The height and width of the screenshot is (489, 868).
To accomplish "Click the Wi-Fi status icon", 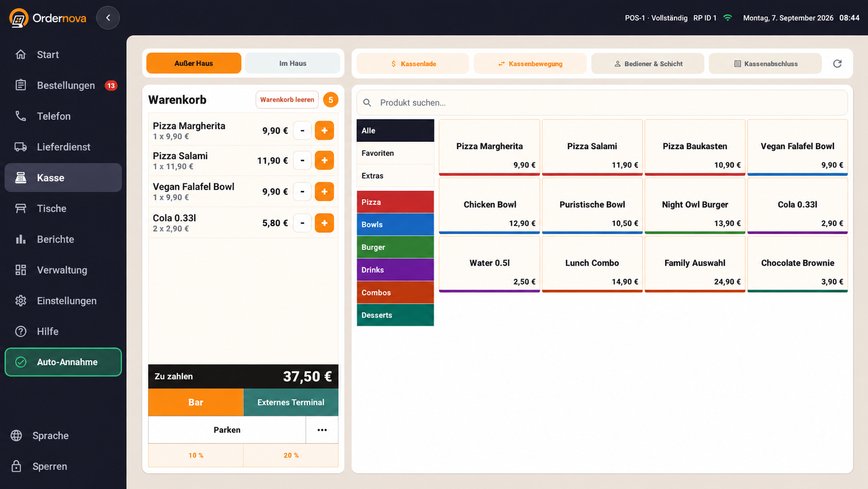I will pos(727,18).
